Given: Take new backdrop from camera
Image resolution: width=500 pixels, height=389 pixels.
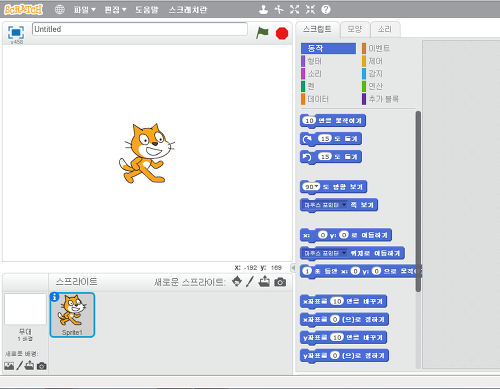Looking at the screenshot, I should 42,366.
